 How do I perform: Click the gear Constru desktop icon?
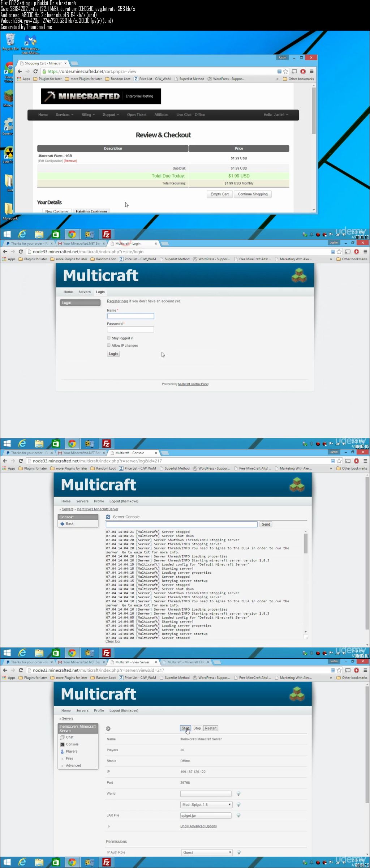click(8, 127)
